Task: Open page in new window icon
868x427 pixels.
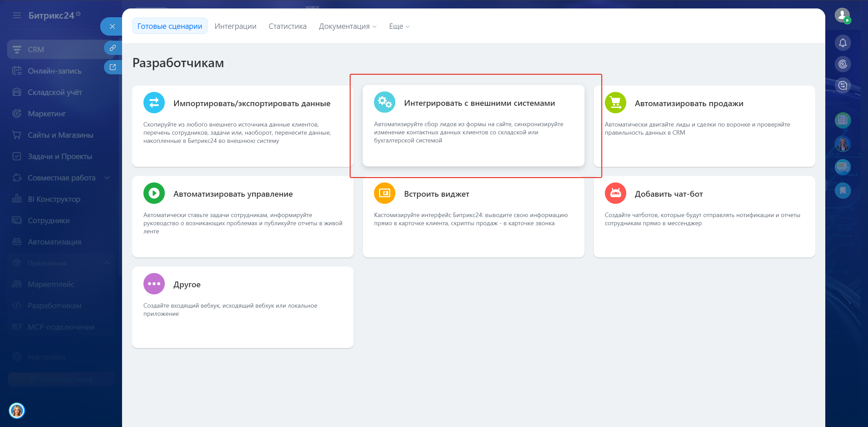Action: 113,67
